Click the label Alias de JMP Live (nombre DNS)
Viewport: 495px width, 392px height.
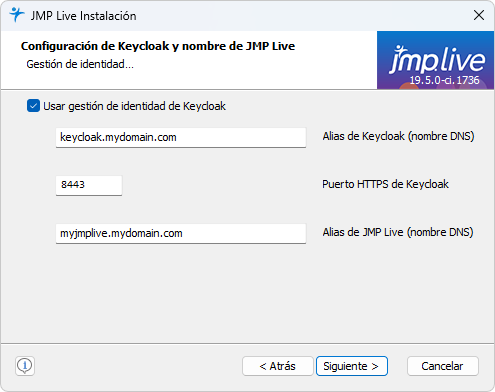pos(398,232)
